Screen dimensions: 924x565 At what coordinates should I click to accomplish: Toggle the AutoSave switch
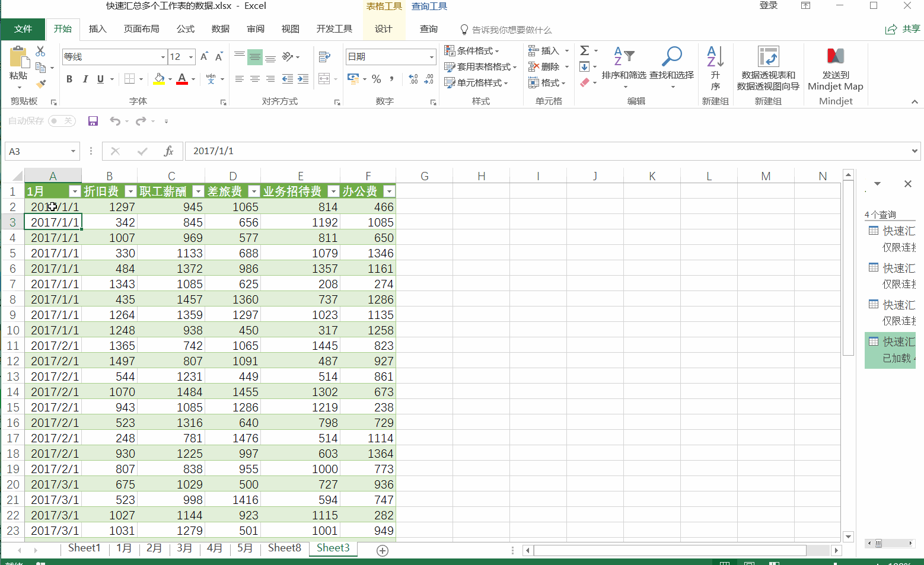62,121
